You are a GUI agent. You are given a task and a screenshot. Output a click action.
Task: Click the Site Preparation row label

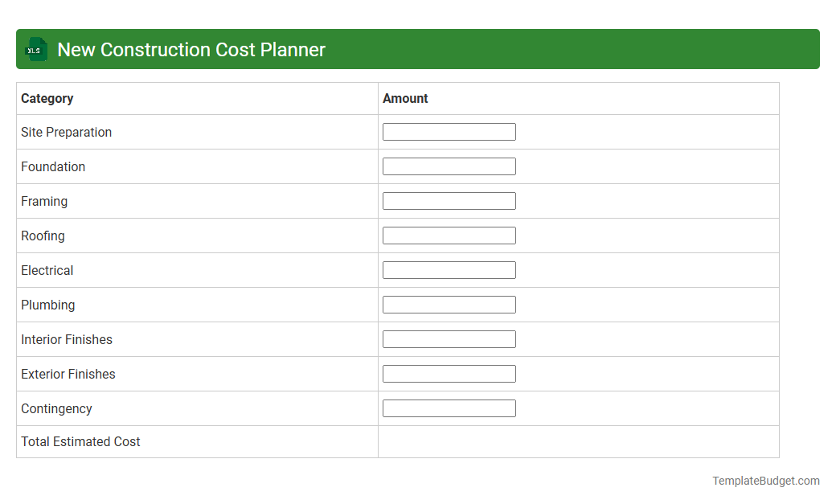[x=66, y=132]
